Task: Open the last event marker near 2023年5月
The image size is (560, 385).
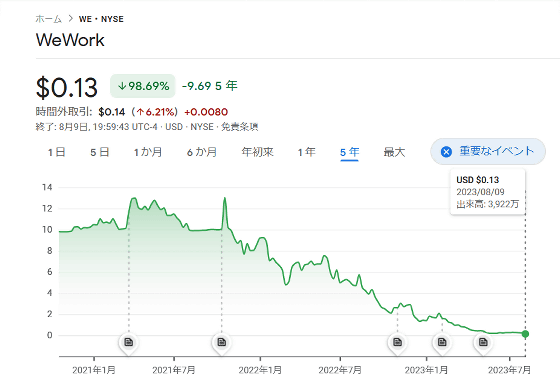Action: pyautogui.click(x=483, y=342)
